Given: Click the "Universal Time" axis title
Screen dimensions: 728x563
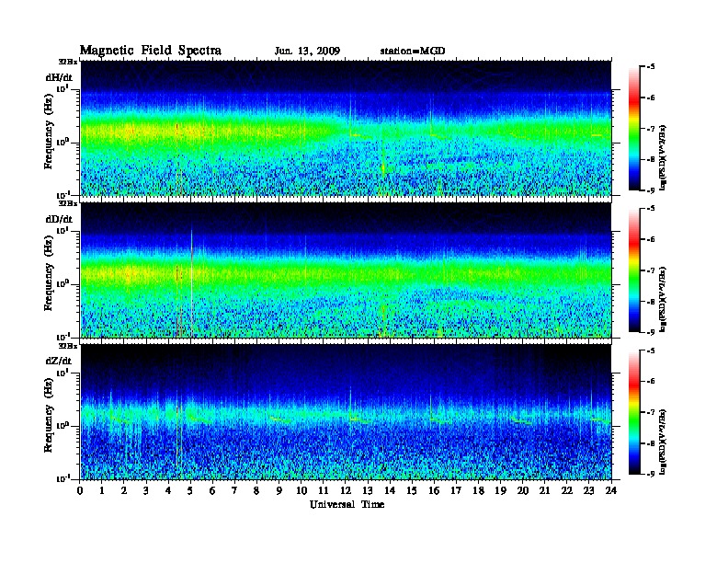Looking at the screenshot, I should coord(347,504).
